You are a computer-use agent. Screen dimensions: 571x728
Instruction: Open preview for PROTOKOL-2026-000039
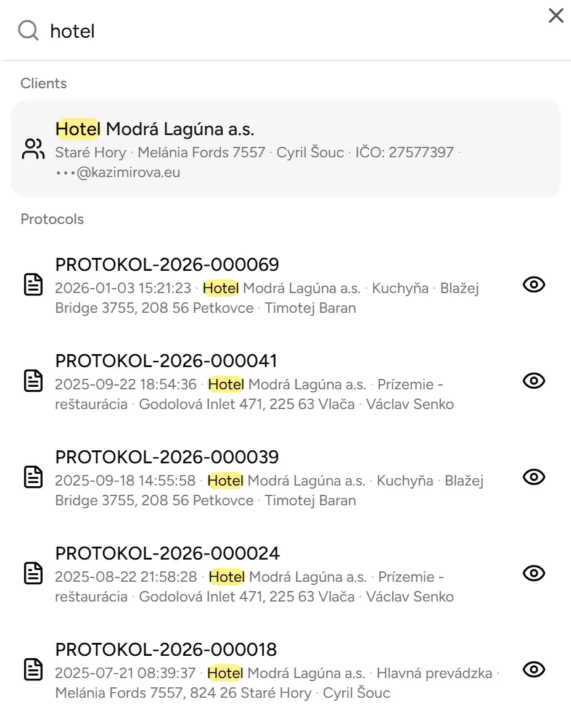coord(533,477)
